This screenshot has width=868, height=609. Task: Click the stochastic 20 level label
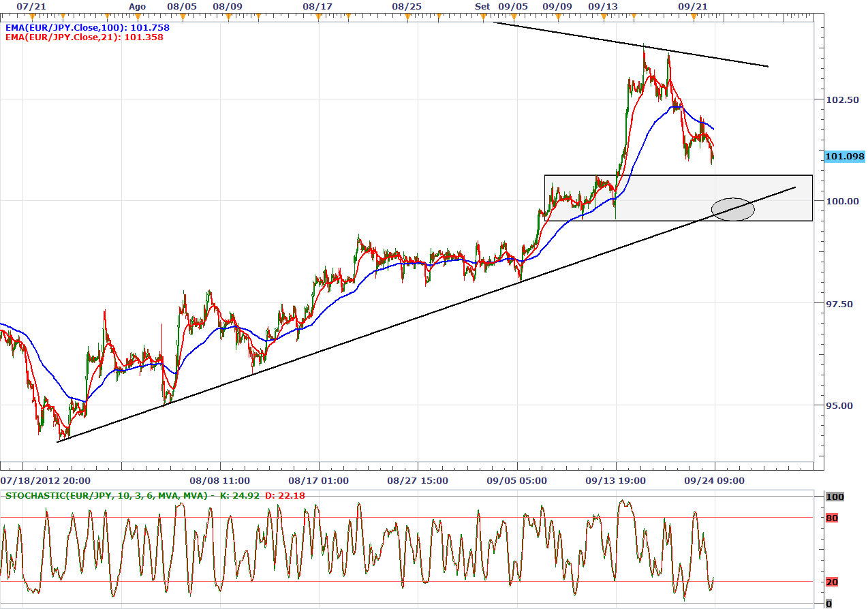point(832,582)
